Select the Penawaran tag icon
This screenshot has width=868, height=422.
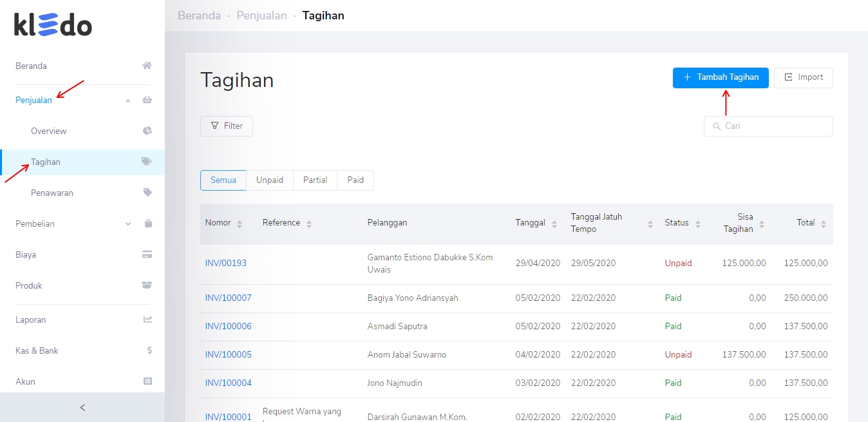coord(147,192)
